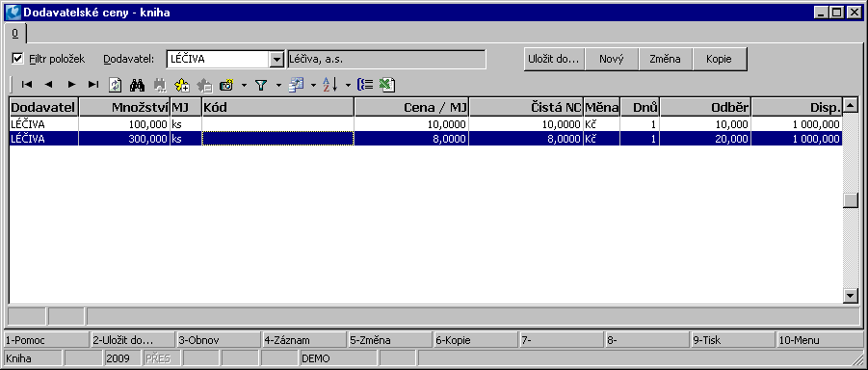Click the MJ column header
868x370 pixels.
click(185, 107)
